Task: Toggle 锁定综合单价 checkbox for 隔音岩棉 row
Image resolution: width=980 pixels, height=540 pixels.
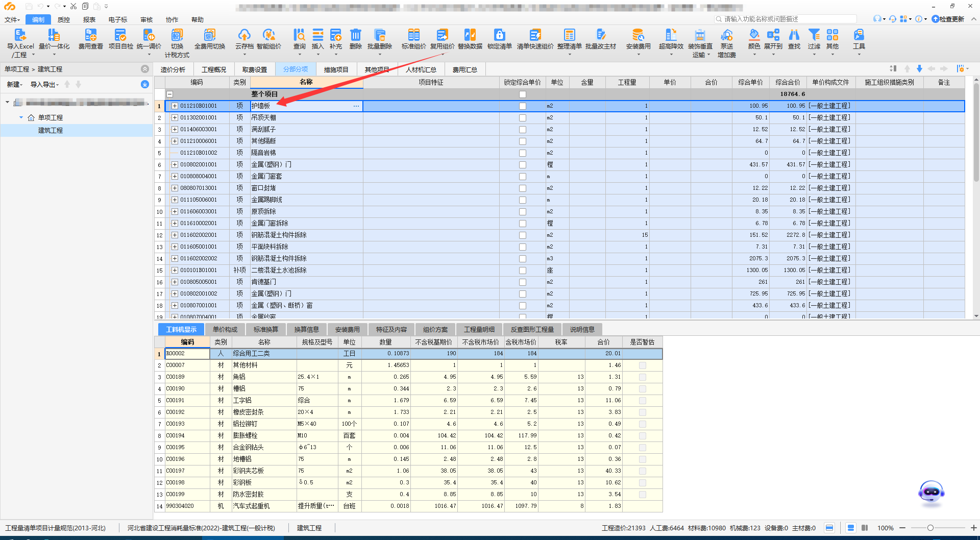Action: [522, 153]
